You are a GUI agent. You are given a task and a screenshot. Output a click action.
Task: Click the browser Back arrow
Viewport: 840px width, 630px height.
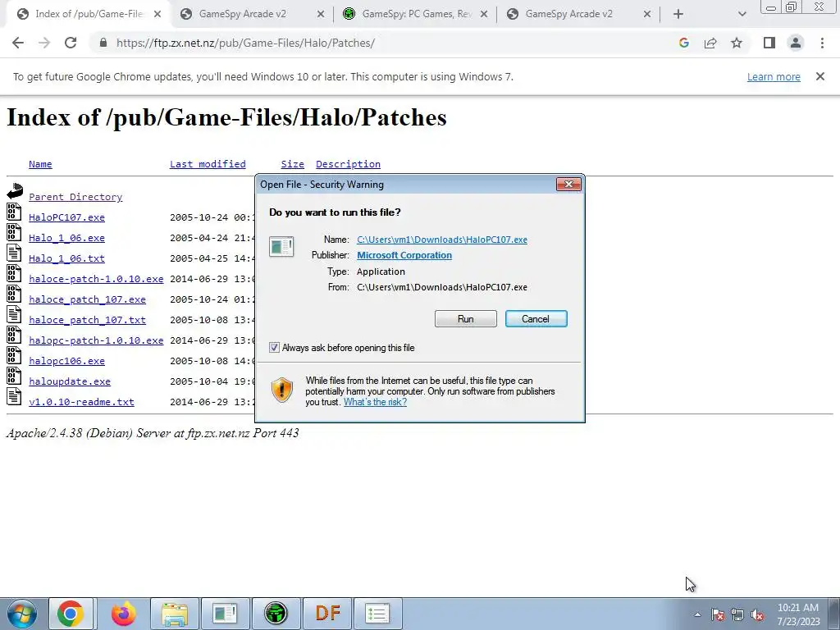point(18,43)
